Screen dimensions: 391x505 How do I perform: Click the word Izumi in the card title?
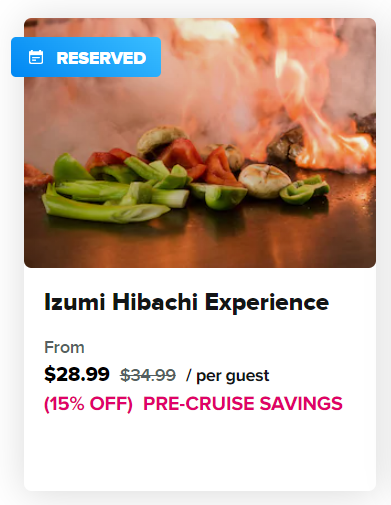75,302
